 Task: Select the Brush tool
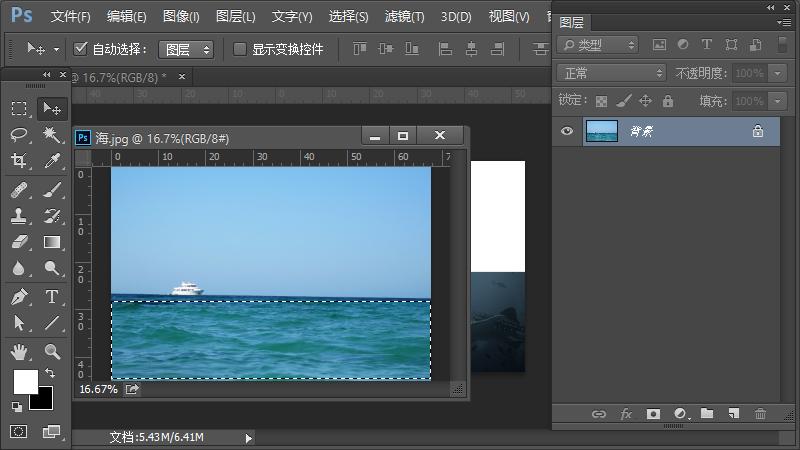click(x=52, y=190)
